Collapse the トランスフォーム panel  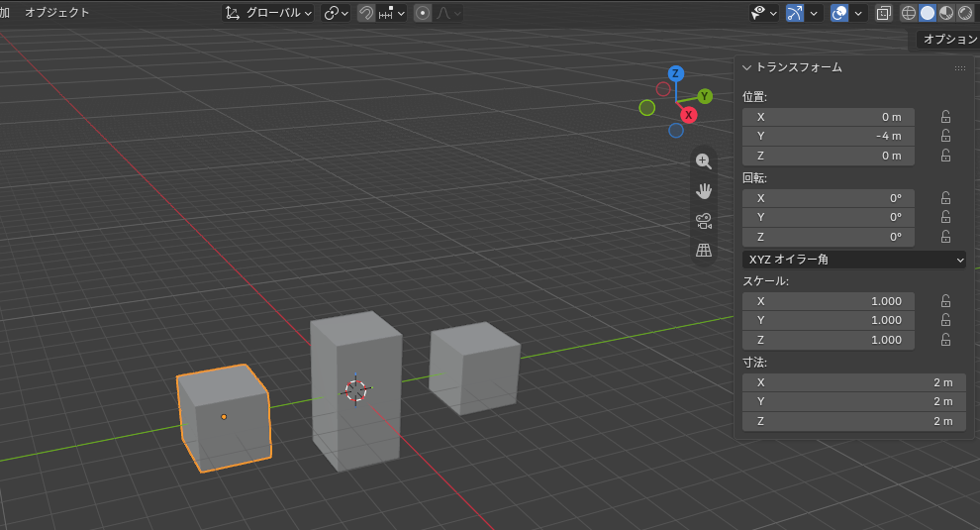point(746,67)
